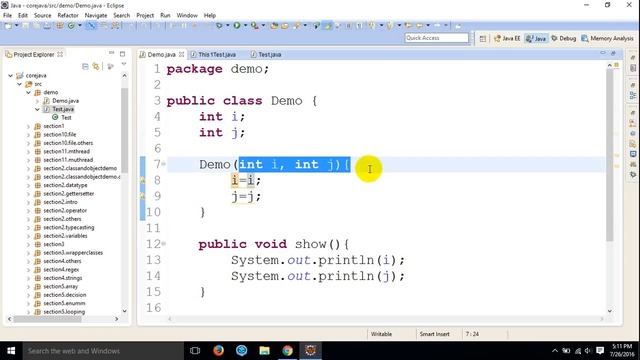Screen dimensions: 640x360
Task: Click the vertical scrollbar in Project Explorer
Action: click(124, 193)
